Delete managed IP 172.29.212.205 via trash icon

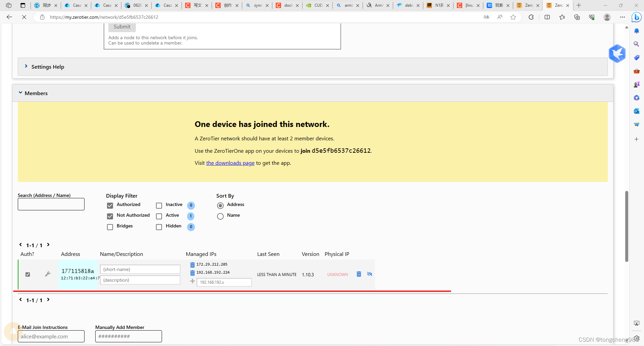tap(193, 265)
